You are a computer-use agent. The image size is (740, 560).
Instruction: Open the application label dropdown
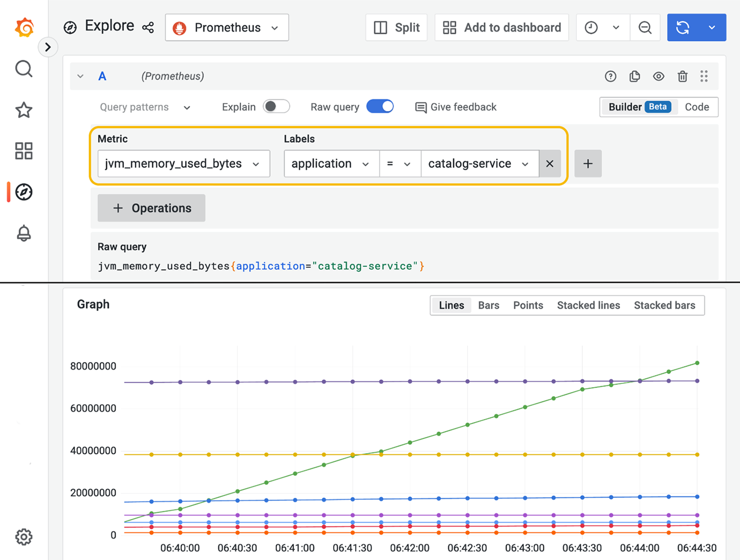pos(332,164)
